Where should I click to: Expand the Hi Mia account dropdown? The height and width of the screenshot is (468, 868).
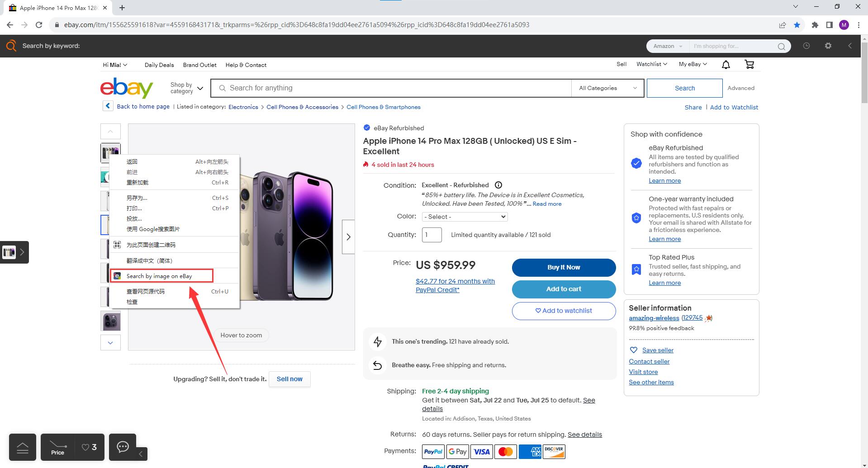click(115, 65)
